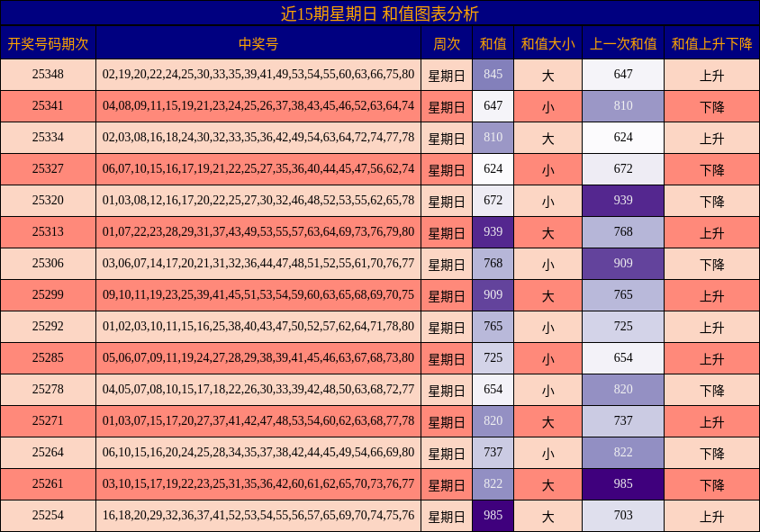
Task: Click the 小 cell in row 25341
Action: pyautogui.click(x=549, y=105)
